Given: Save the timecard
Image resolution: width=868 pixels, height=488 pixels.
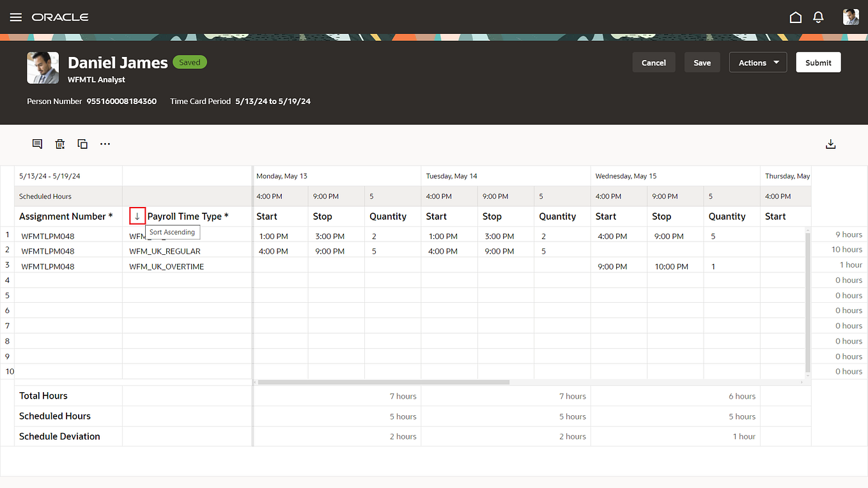Looking at the screenshot, I should [702, 62].
